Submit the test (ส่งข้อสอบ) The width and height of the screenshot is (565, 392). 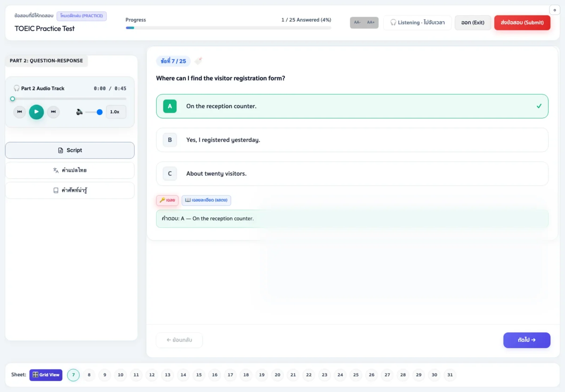pos(522,23)
